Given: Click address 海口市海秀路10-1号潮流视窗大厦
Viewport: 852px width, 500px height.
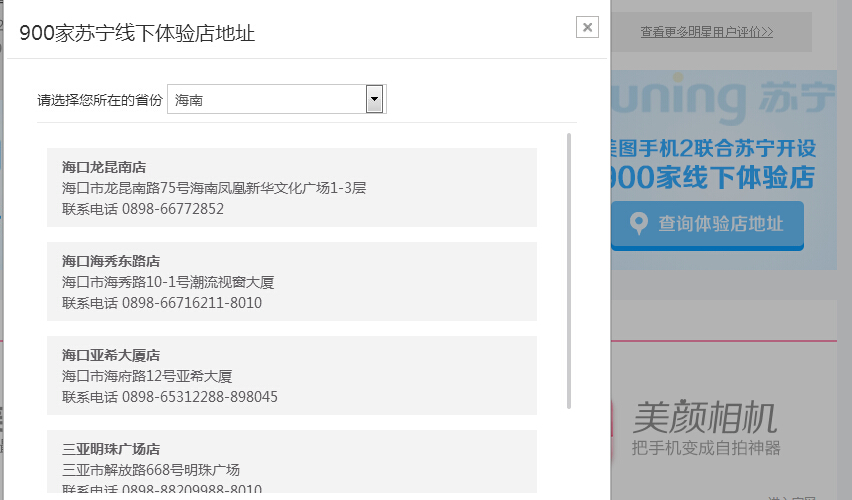Looking at the screenshot, I should click(x=168, y=282).
